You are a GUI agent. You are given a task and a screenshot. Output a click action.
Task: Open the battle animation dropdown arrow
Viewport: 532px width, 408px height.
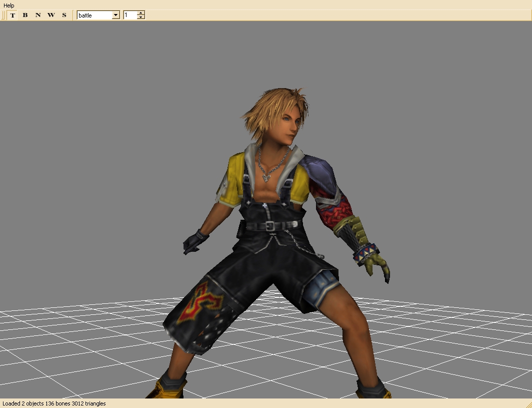point(115,16)
